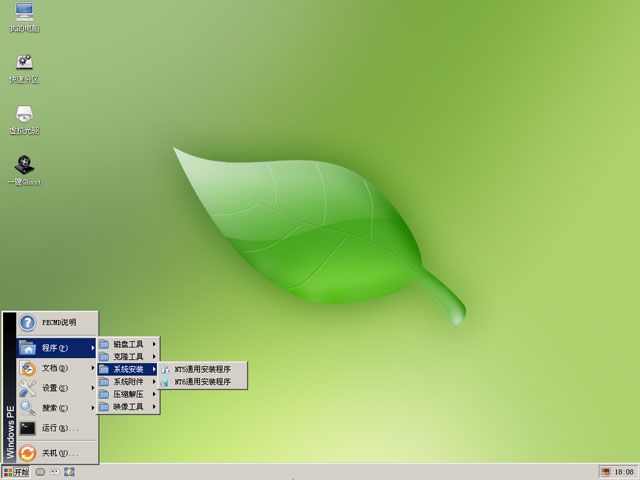The width and height of the screenshot is (640, 480).
Task: Click the blue question mark icon
Action: point(28,323)
